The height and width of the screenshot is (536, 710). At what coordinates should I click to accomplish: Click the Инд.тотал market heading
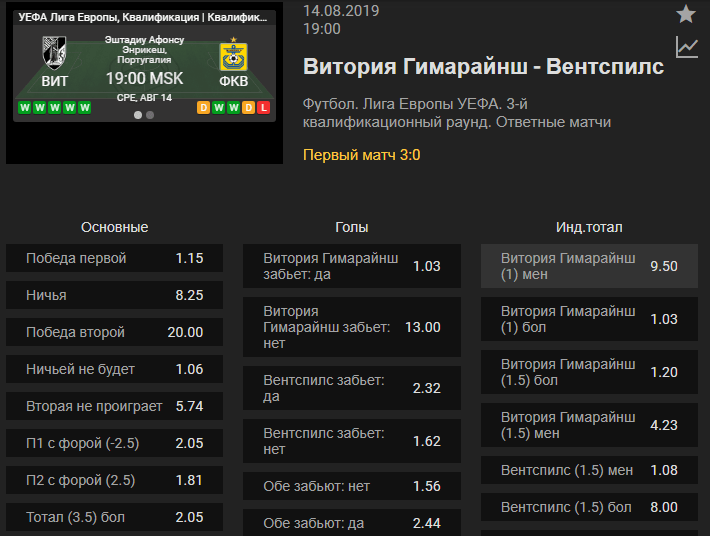coord(589,227)
